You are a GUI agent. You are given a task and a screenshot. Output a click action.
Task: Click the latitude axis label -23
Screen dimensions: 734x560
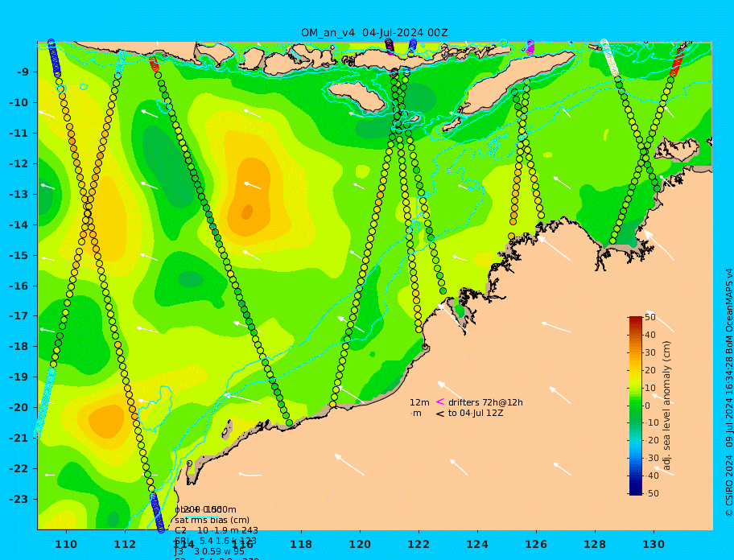point(19,499)
